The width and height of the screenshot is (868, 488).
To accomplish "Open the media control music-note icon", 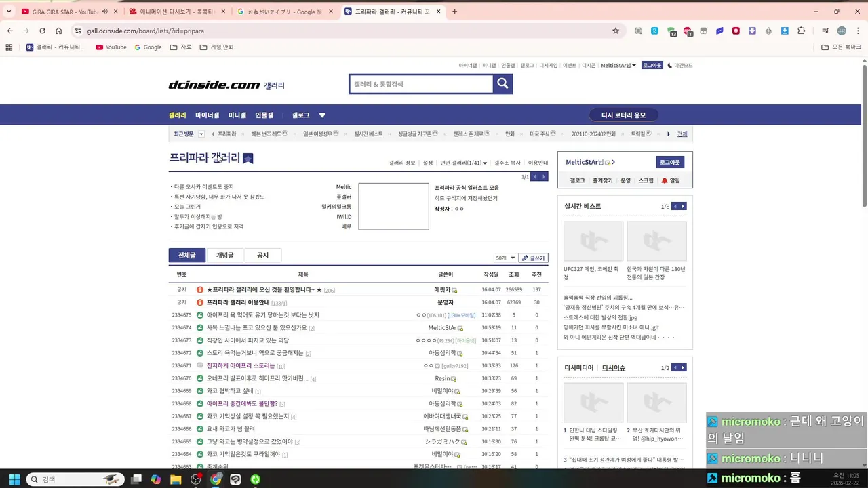I will point(825,30).
